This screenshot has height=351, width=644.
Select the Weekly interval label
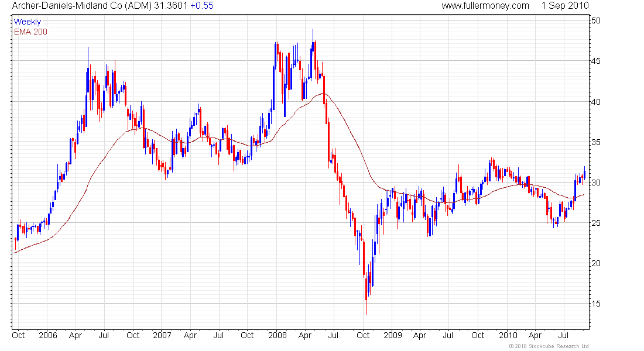pyautogui.click(x=28, y=22)
